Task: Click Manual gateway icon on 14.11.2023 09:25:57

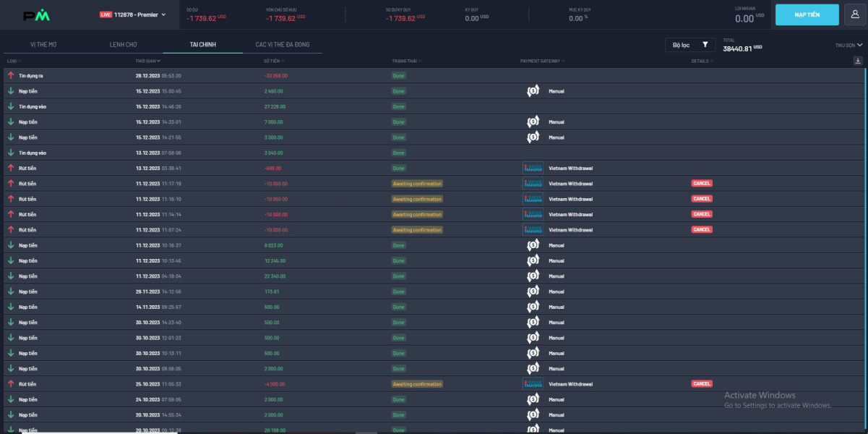Action: point(533,307)
